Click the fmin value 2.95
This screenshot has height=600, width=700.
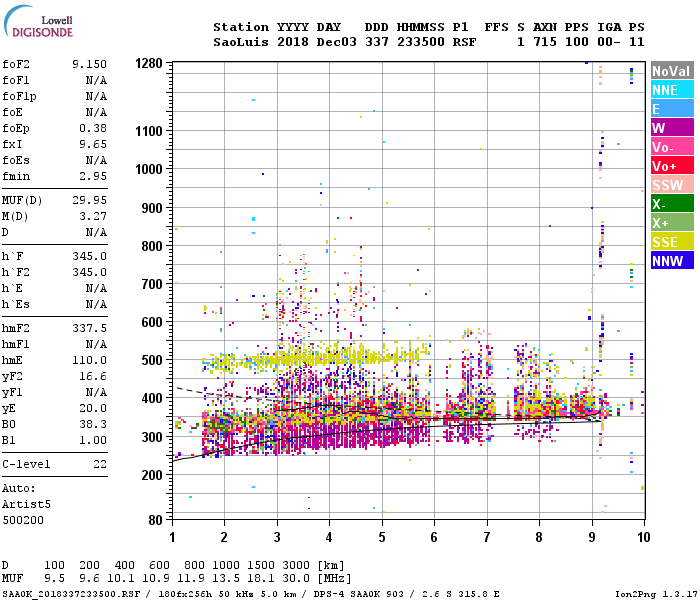tap(93, 176)
